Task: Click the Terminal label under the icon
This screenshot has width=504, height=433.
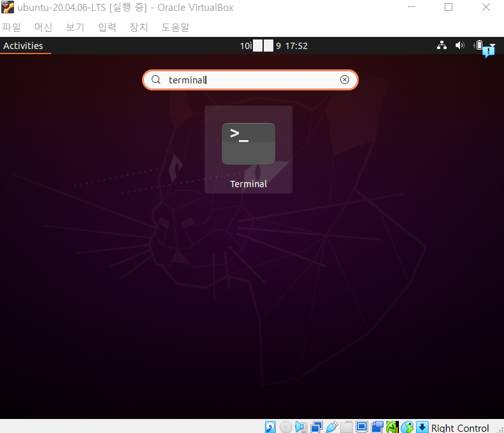Action: (248, 184)
